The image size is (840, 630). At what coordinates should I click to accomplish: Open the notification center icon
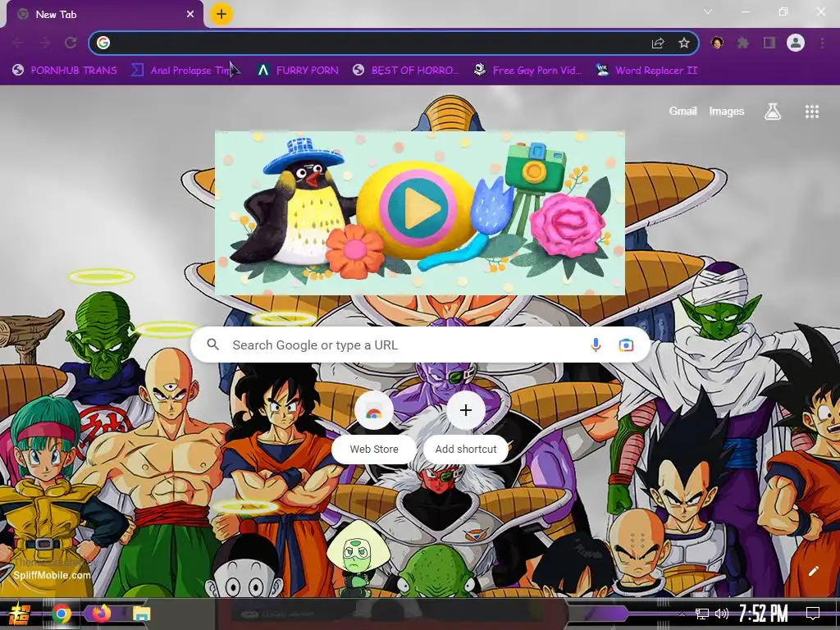click(x=813, y=613)
